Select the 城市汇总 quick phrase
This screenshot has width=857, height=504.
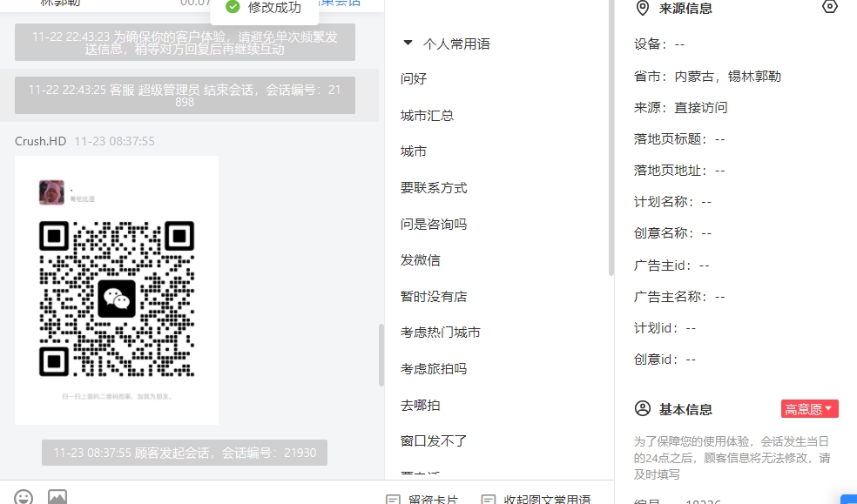pos(427,115)
